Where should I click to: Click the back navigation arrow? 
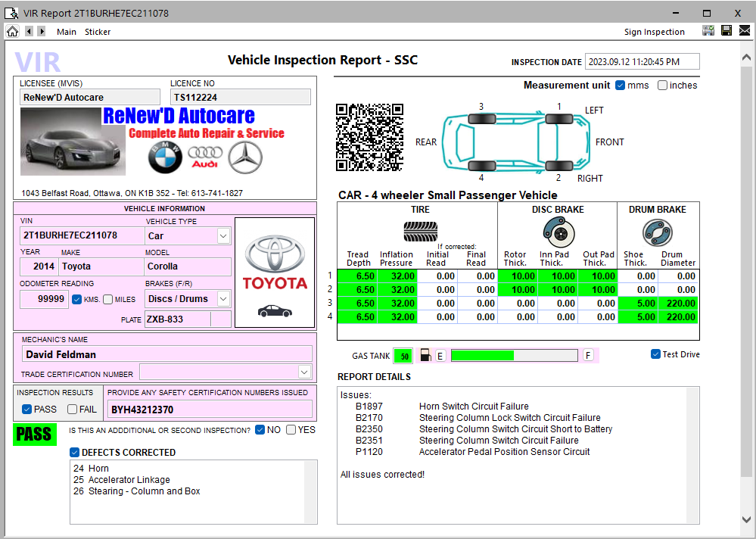(x=29, y=31)
